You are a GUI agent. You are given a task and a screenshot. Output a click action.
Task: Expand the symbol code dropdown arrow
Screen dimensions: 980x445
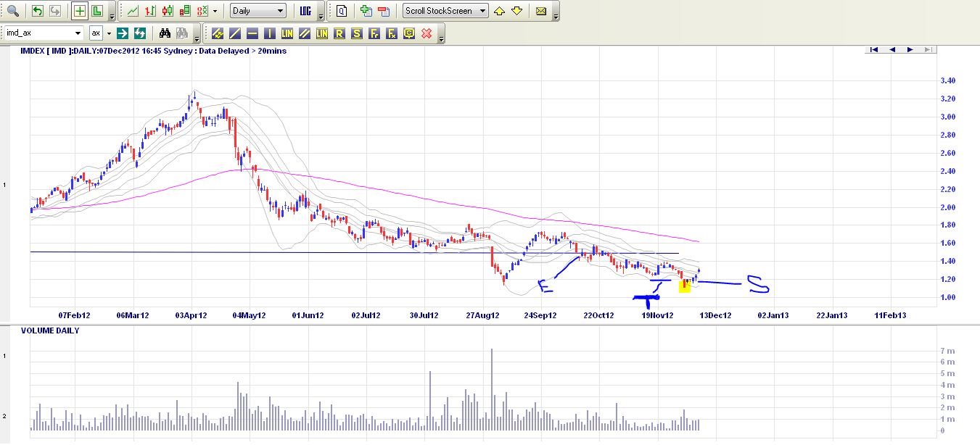tap(78, 33)
